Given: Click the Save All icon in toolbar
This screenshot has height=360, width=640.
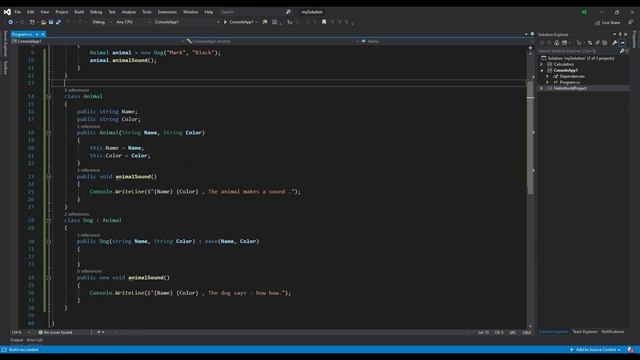Looking at the screenshot, I should (x=58, y=22).
